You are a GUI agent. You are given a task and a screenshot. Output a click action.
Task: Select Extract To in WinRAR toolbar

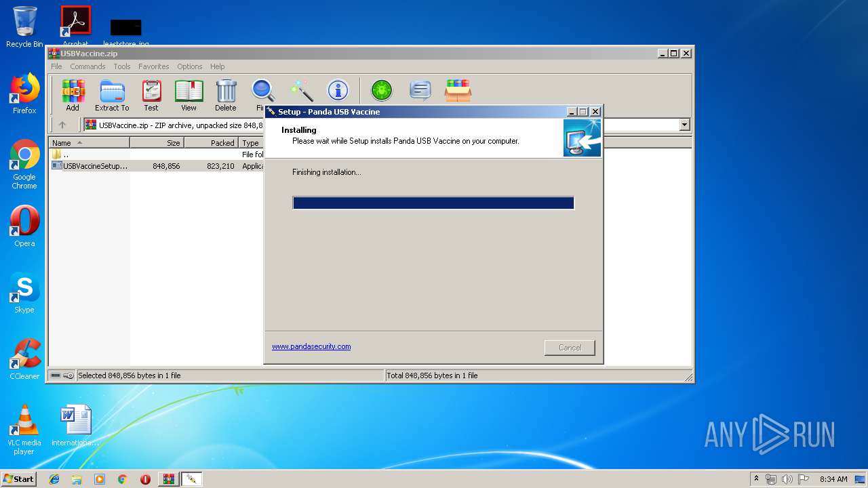tap(112, 96)
